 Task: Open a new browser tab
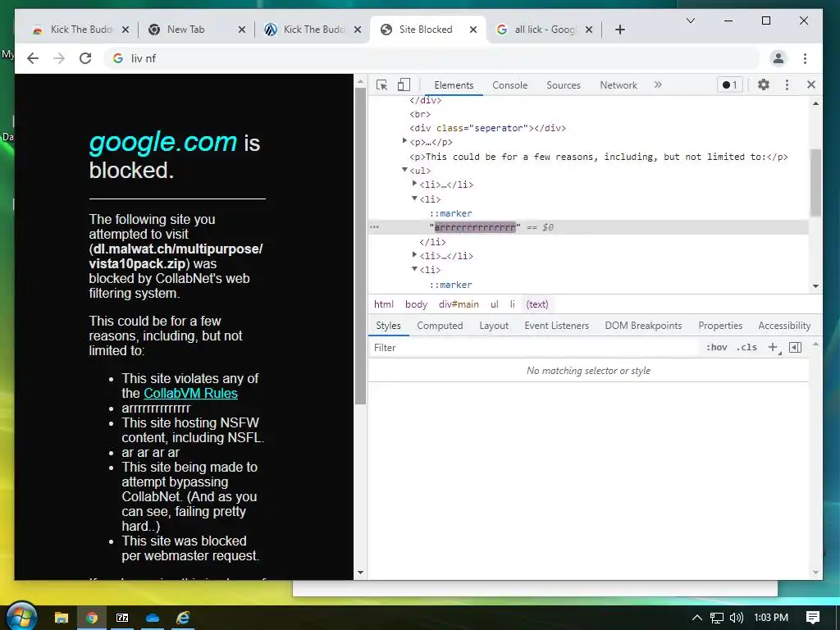620,30
